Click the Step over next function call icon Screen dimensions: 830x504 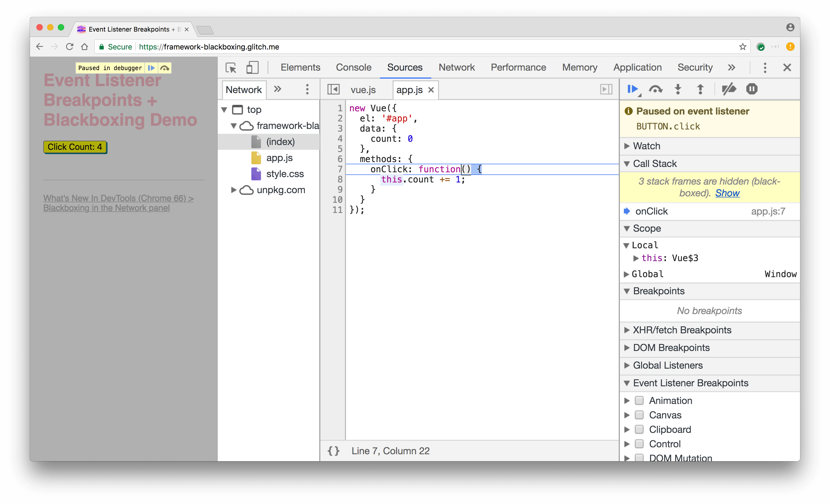pos(656,89)
